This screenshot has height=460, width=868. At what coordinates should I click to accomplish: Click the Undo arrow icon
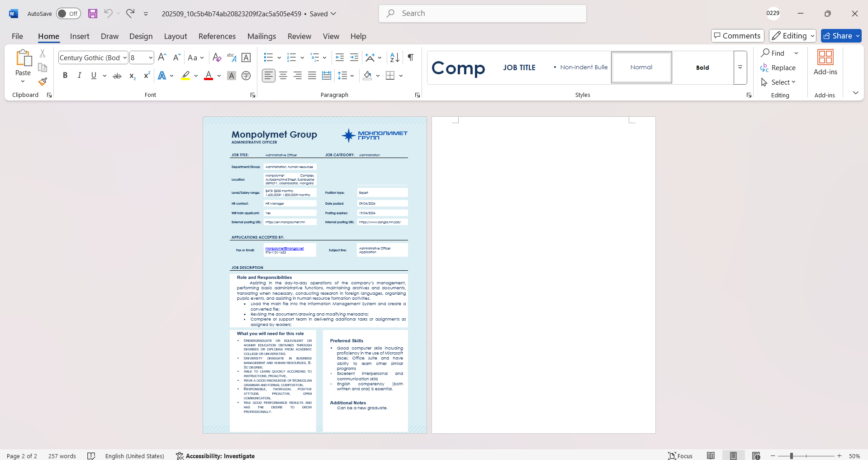(108, 14)
